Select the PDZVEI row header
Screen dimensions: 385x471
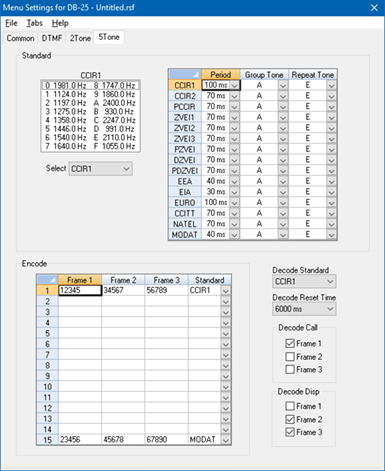click(185, 171)
